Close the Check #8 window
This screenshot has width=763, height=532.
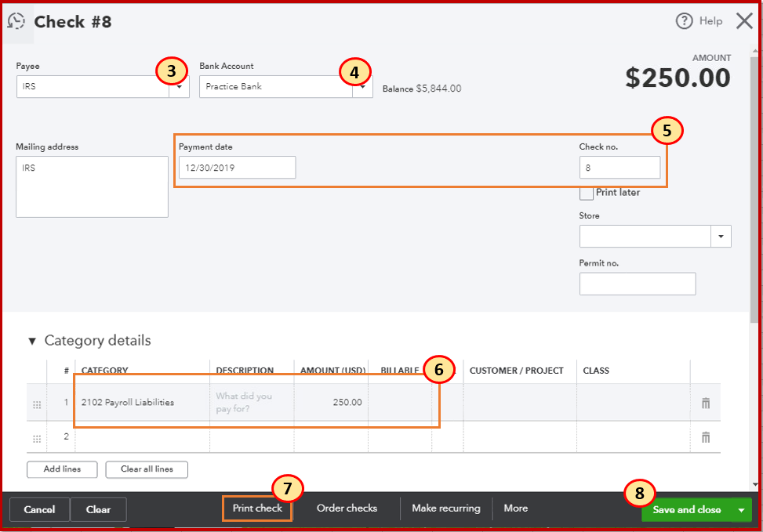[744, 21]
